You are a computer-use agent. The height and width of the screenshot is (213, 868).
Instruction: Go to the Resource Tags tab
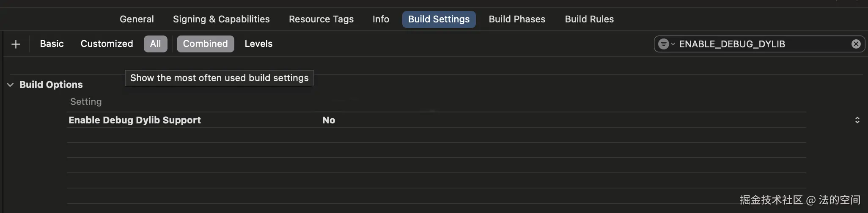tap(321, 19)
